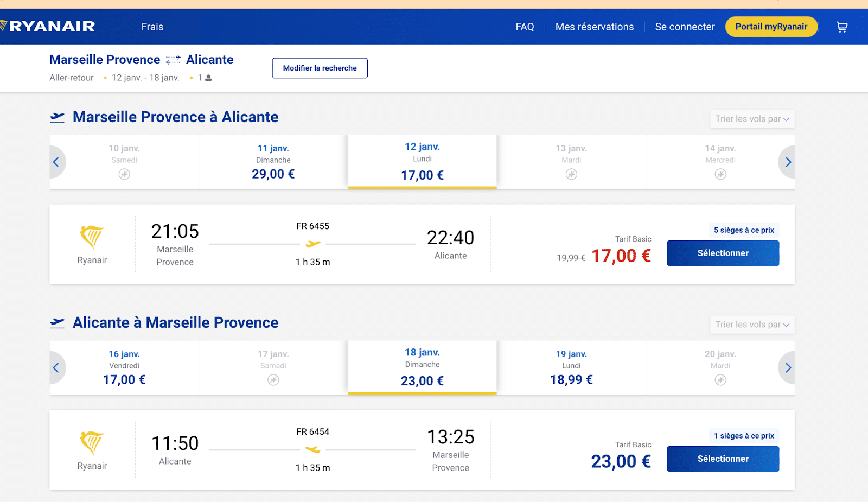
Task: Select the 11 janv. outbound date tab
Action: tap(273, 162)
